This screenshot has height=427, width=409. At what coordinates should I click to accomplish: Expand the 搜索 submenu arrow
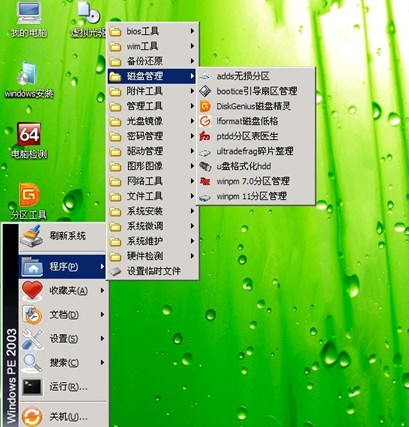pos(102,363)
